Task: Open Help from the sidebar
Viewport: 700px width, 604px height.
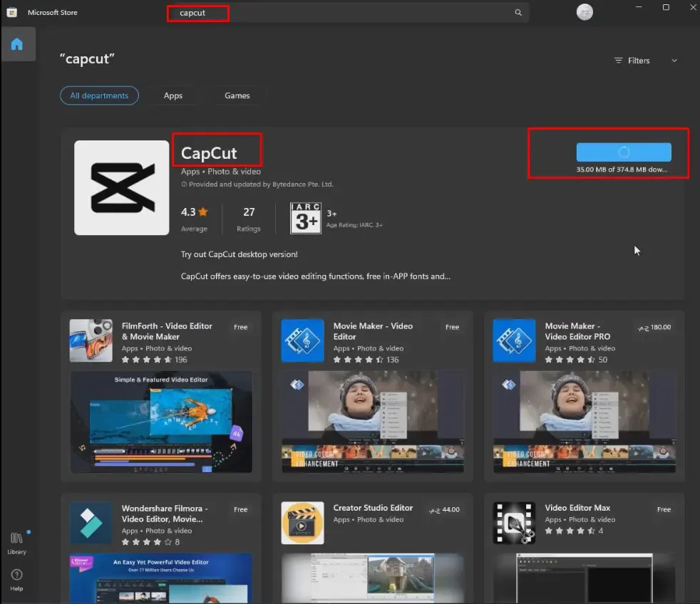Action: click(16, 580)
